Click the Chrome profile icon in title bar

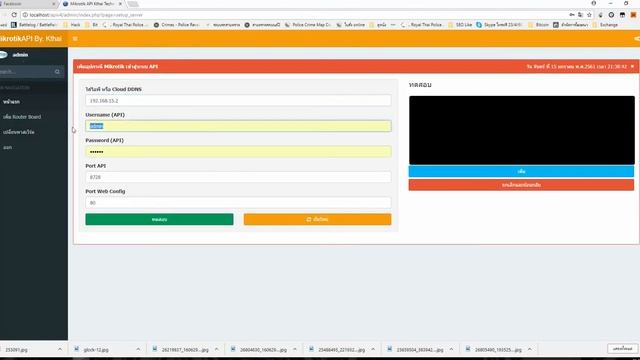pyautogui.click(x=594, y=3)
